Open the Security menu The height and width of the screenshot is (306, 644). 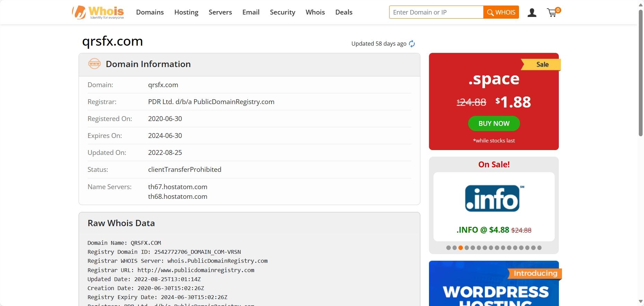[x=283, y=12]
